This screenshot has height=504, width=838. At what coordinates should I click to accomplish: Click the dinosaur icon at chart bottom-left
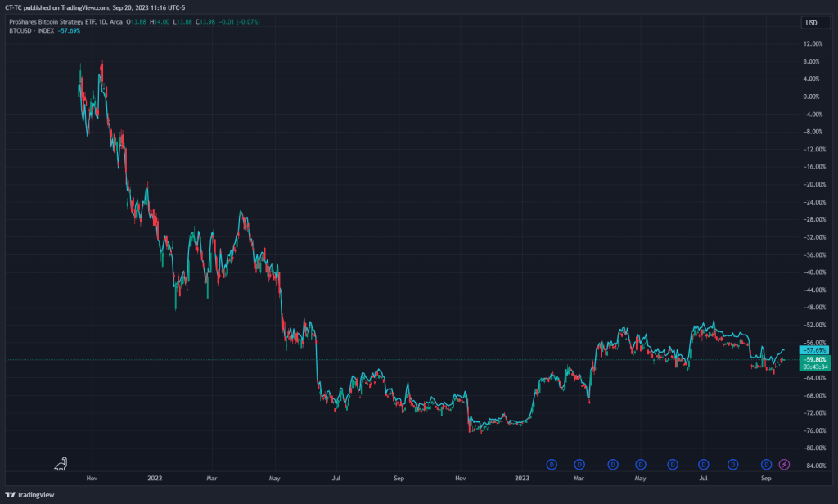click(x=61, y=464)
